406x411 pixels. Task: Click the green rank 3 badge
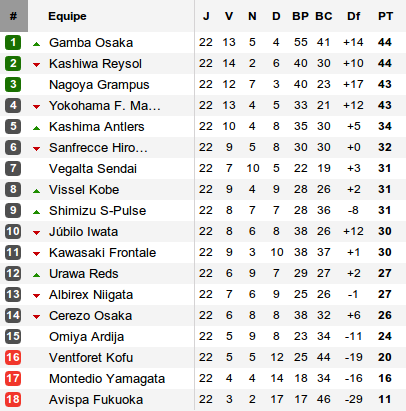coord(13,84)
